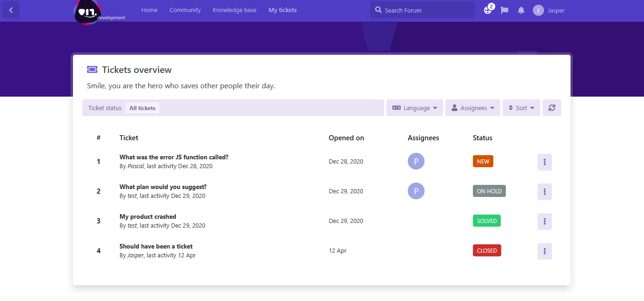This screenshot has width=644, height=301.
Task: Open three-dot menu for the ON HOLD ticket
Action: point(544,192)
